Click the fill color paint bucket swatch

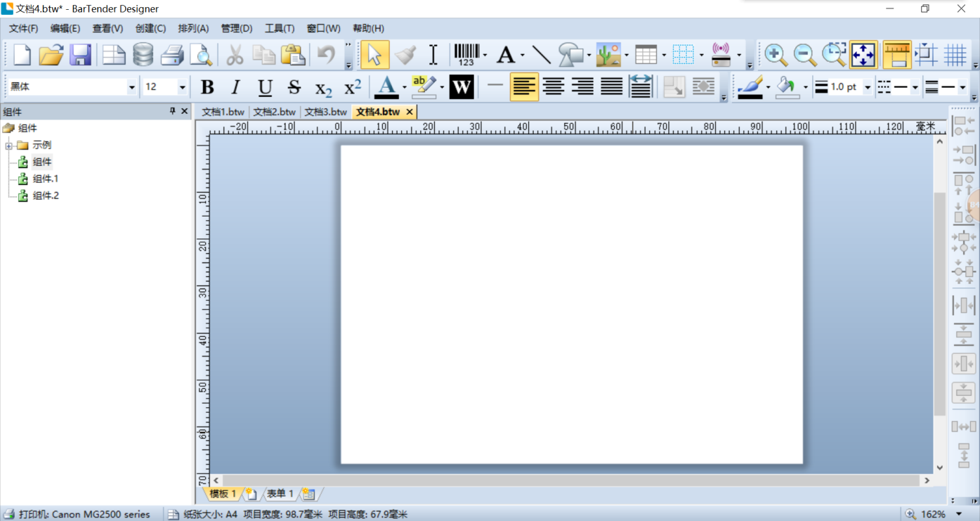pyautogui.click(x=788, y=87)
